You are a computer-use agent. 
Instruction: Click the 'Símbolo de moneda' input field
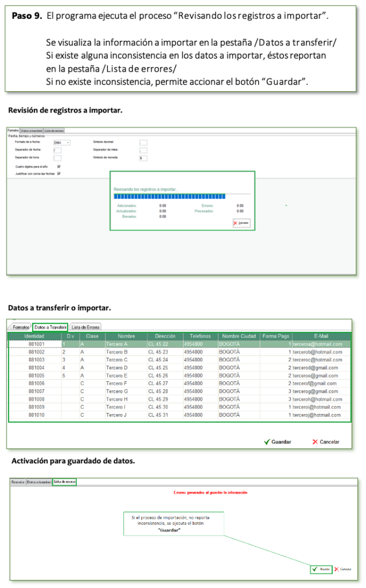[143, 158]
